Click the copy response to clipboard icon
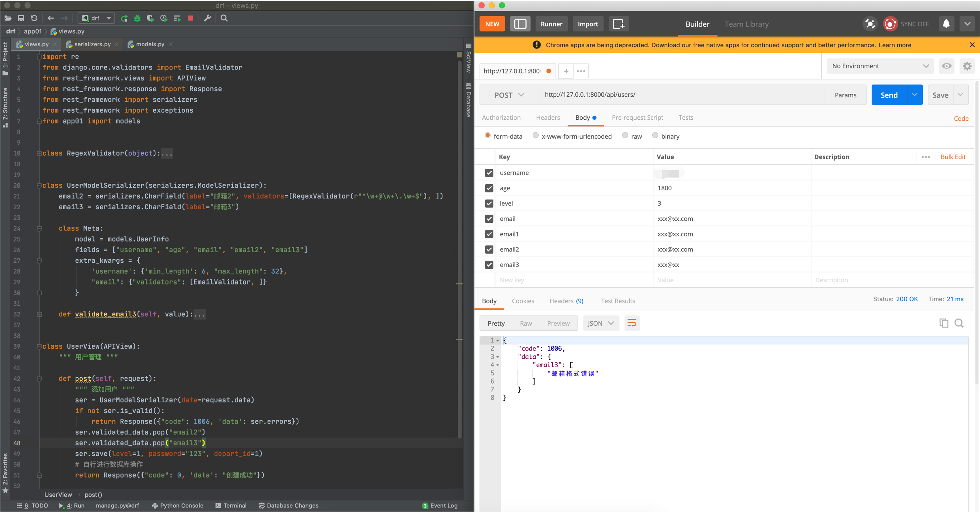This screenshot has height=512, width=980. pyautogui.click(x=943, y=323)
